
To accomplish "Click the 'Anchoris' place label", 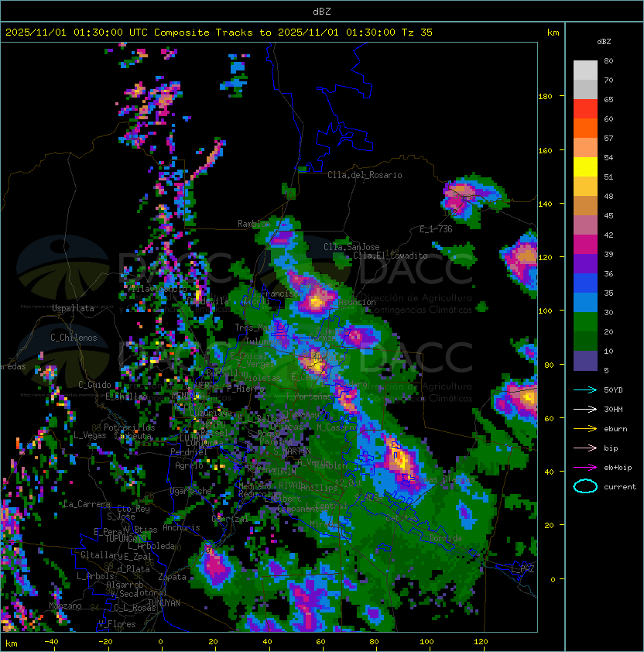I will [181, 527].
